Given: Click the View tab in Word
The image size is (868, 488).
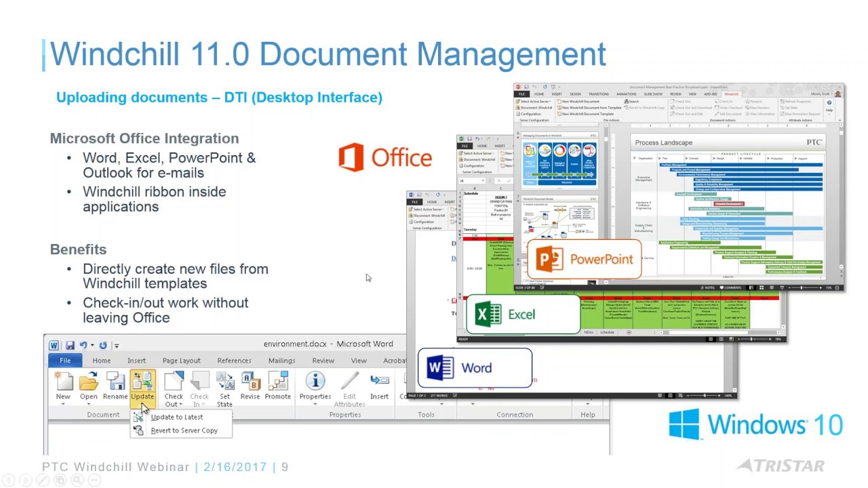Looking at the screenshot, I should coord(359,361).
